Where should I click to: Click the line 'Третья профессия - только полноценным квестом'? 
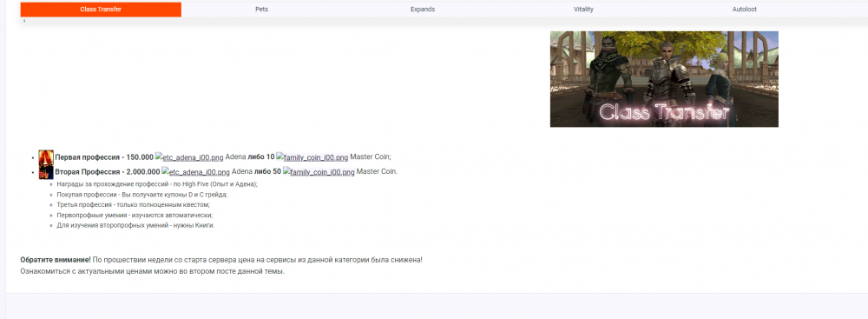(x=133, y=205)
